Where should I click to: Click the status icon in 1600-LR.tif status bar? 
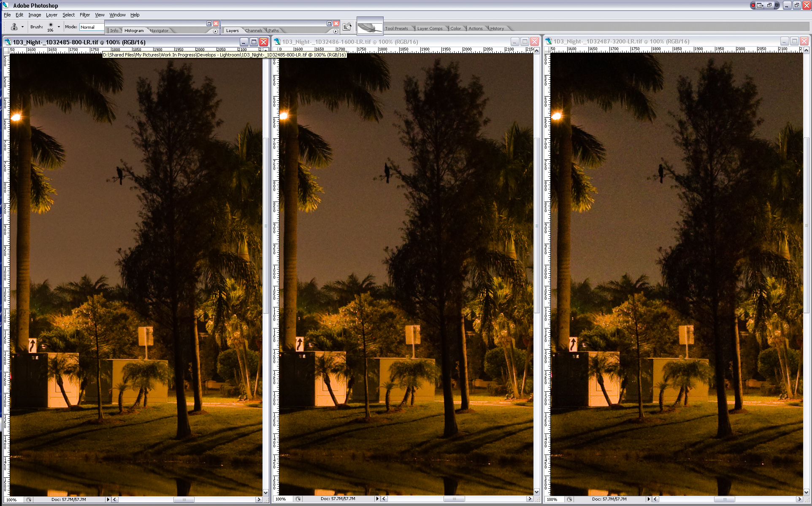click(298, 499)
